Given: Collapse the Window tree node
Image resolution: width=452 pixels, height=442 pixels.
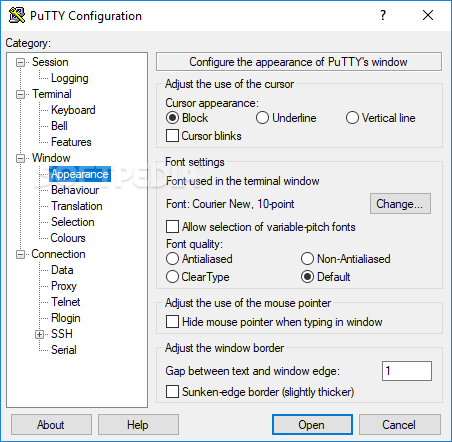Looking at the screenshot, I should (21, 159).
